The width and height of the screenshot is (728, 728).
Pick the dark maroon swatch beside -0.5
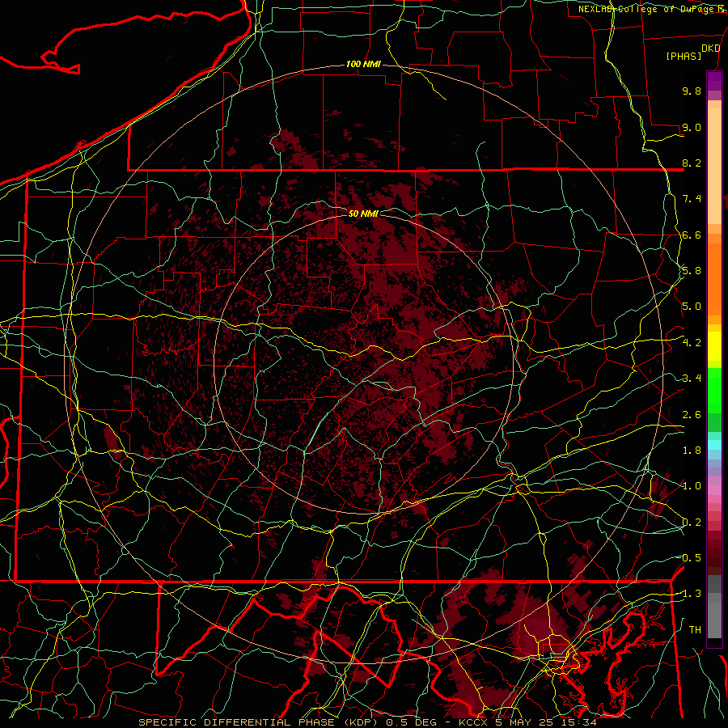[x=714, y=561]
